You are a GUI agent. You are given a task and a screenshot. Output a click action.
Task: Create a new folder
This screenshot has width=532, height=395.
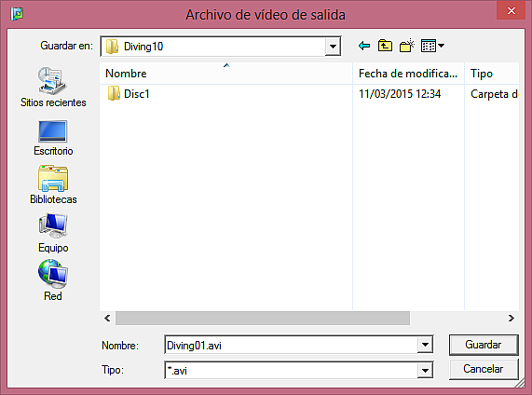coord(407,46)
